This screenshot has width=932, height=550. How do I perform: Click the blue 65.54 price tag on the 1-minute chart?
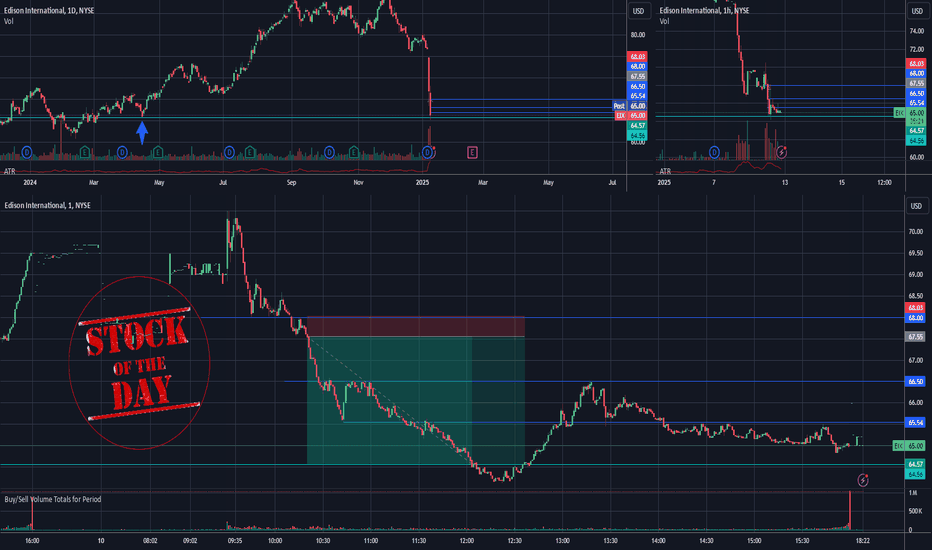(x=915, y=423)
